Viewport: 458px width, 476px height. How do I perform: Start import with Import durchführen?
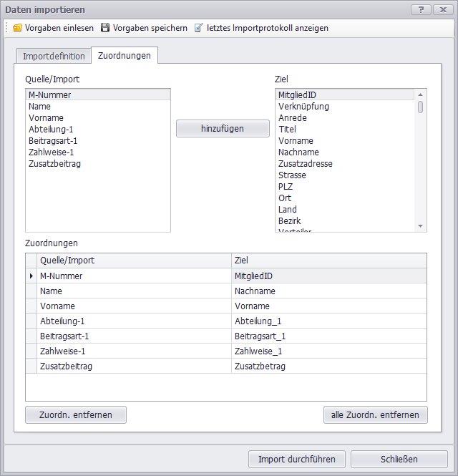296,459
